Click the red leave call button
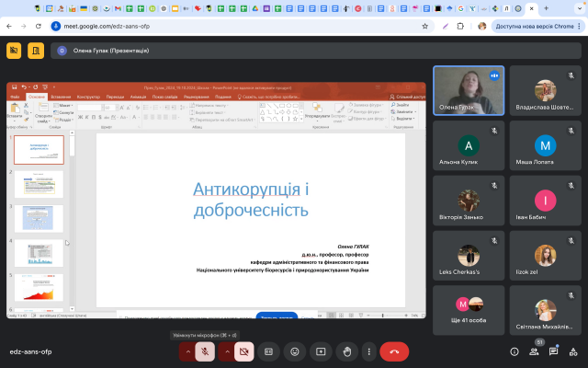Image resolution: width=588 pixels, height=368 pixels. [x=395, y=351]
